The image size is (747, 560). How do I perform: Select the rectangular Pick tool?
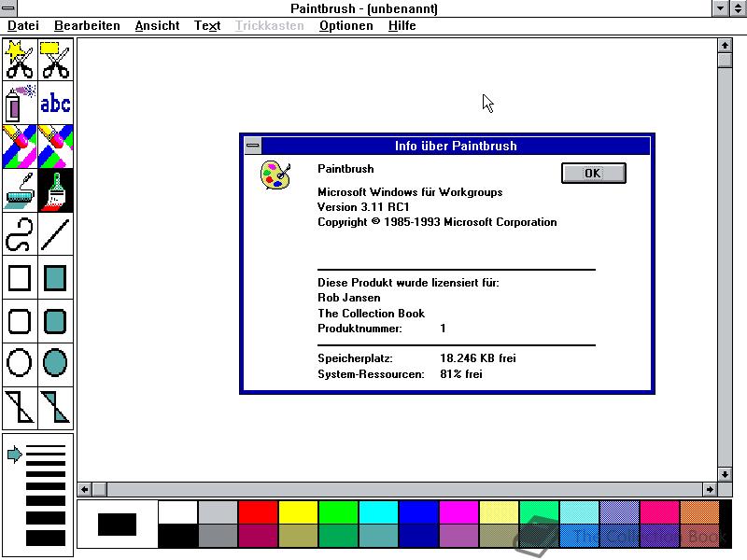[x=54, y=58]
